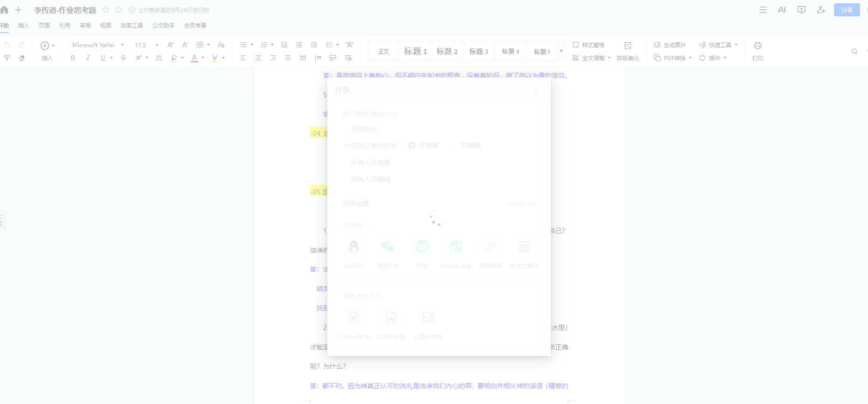Center align the paragraph
868x404 pixels.
pyautogui.click(x=258, y=58)
